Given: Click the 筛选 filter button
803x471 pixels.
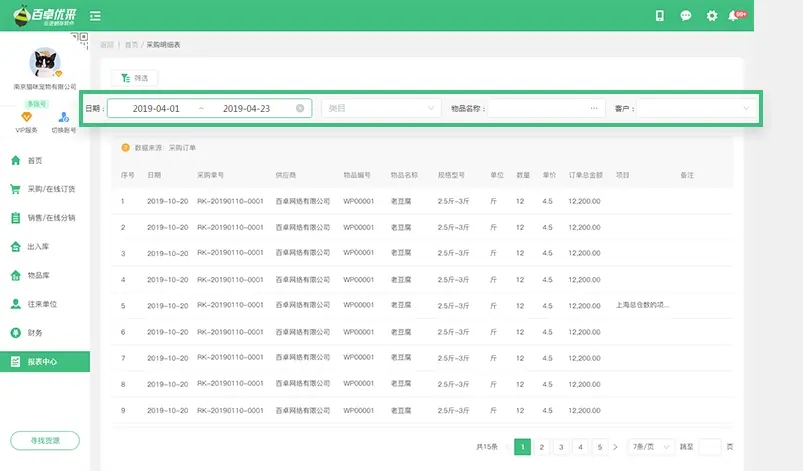Looking at the screenshot, I should tap(134, 78).
